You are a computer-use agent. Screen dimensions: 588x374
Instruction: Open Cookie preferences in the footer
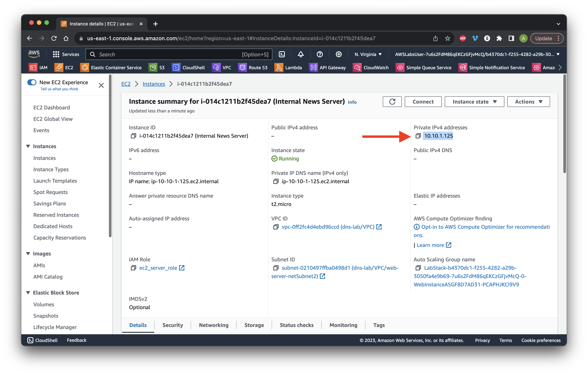[x=541, y=340]
